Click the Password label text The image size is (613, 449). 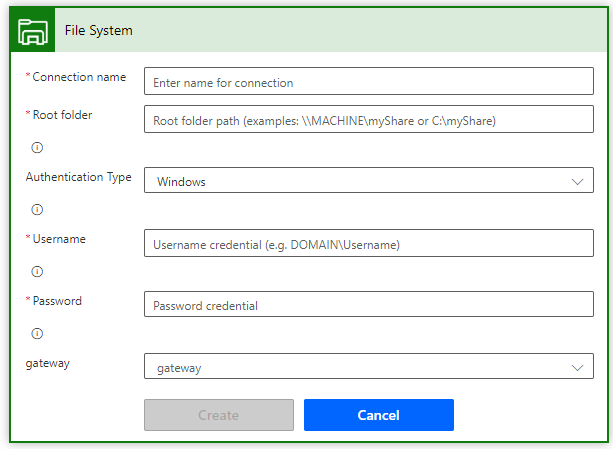point(57,301)
